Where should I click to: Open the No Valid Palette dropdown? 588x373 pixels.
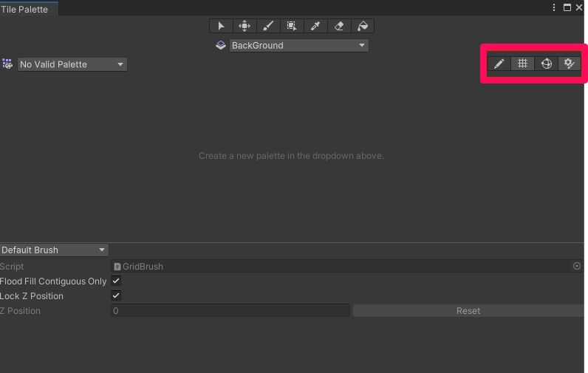(x=72, y=64)
